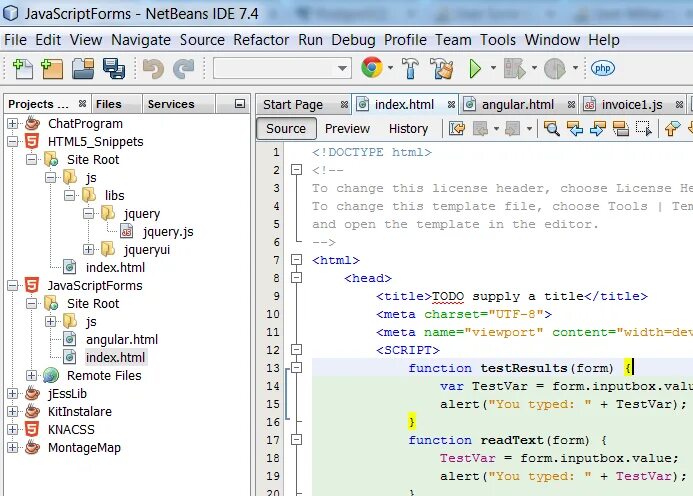The height and width of the screenshot is (496, 693).
Task: Expand the Remote Files node
Action: [x=31, y=375]
